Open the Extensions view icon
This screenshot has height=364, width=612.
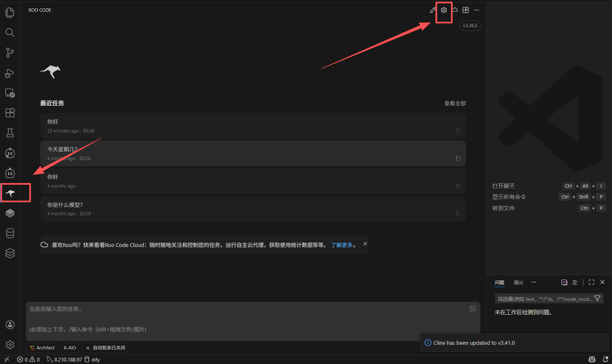tap(10, 112)
